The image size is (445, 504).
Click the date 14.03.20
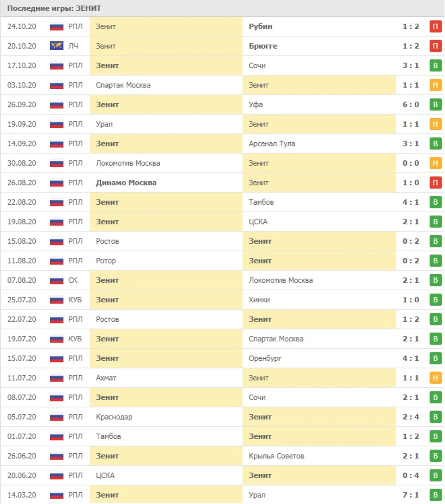click(x=22, y=495)
